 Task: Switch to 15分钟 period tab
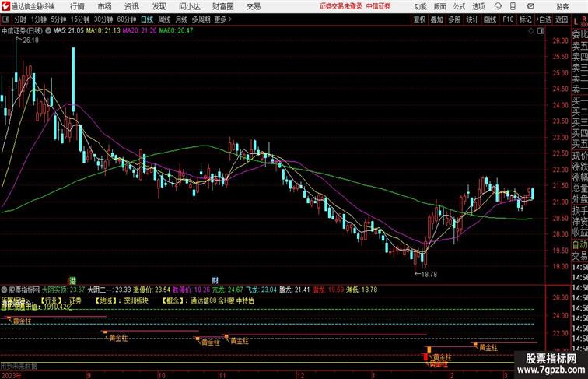click(x=80, y=19)
